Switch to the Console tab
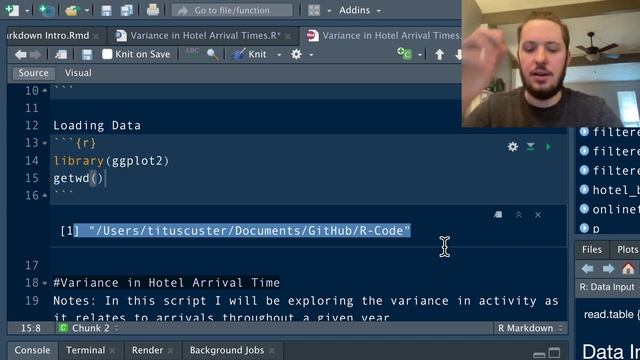 point(32,350)
